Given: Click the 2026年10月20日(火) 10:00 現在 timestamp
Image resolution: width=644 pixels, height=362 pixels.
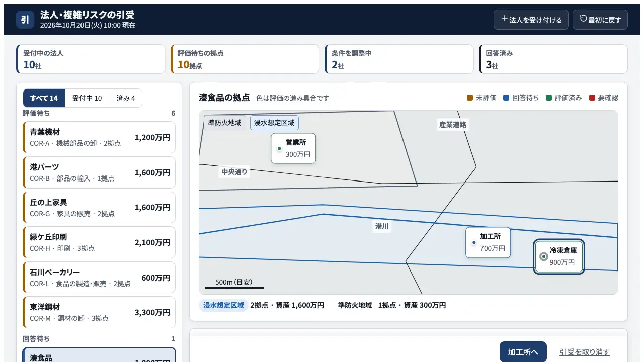Looking at the screenshot, I should pyautogui.click(x=88, y=25).
